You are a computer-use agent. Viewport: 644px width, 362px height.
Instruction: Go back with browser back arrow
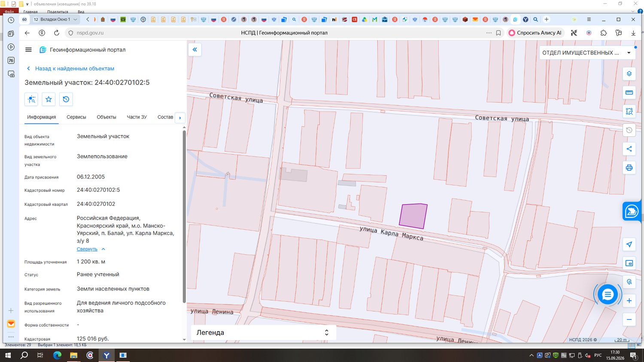coord(27,33)
